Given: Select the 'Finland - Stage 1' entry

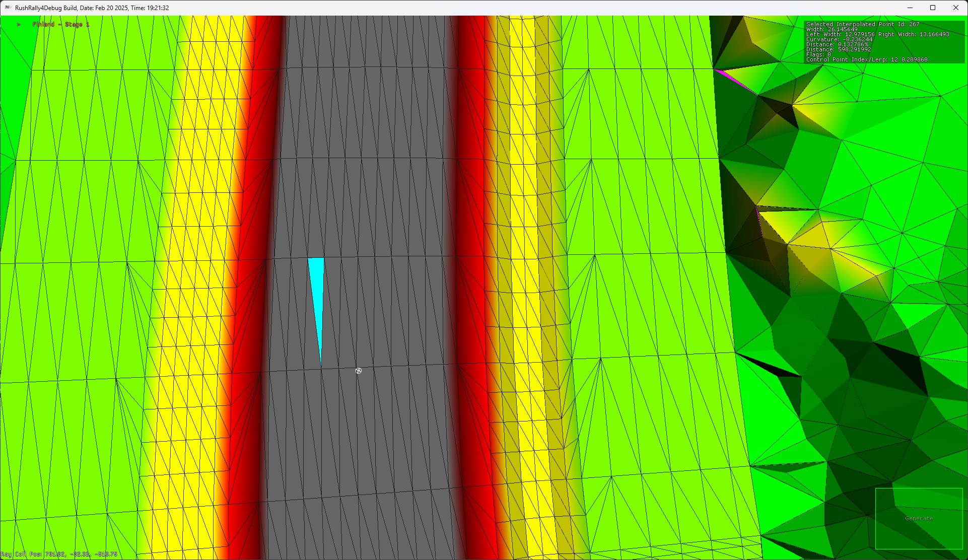Looking at the screenshot, I should pyautogui.click(x=60, y=24).
